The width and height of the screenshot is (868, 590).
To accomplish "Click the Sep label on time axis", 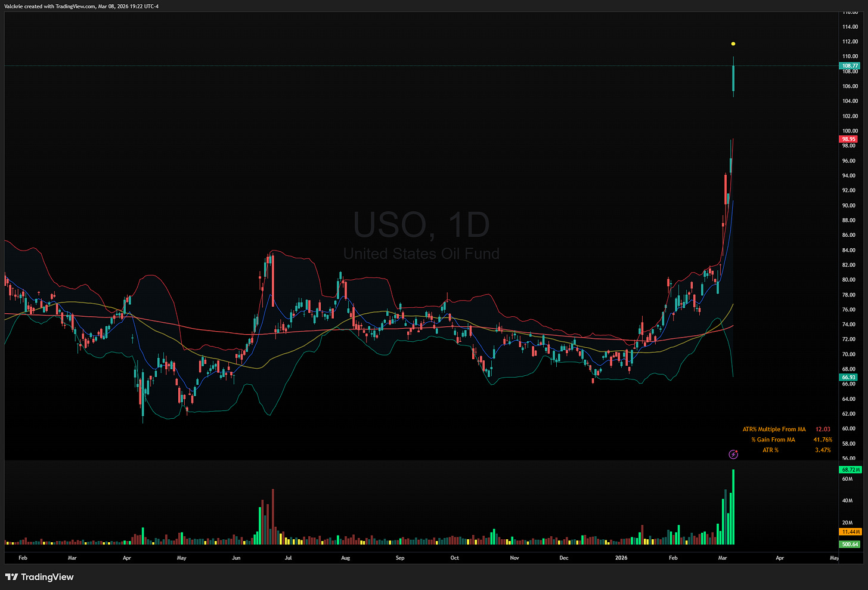I will tap(400, 558).
